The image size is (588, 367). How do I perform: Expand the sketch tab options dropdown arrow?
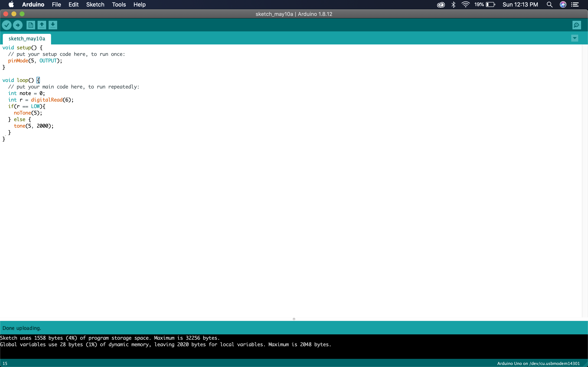click(574, 38)
